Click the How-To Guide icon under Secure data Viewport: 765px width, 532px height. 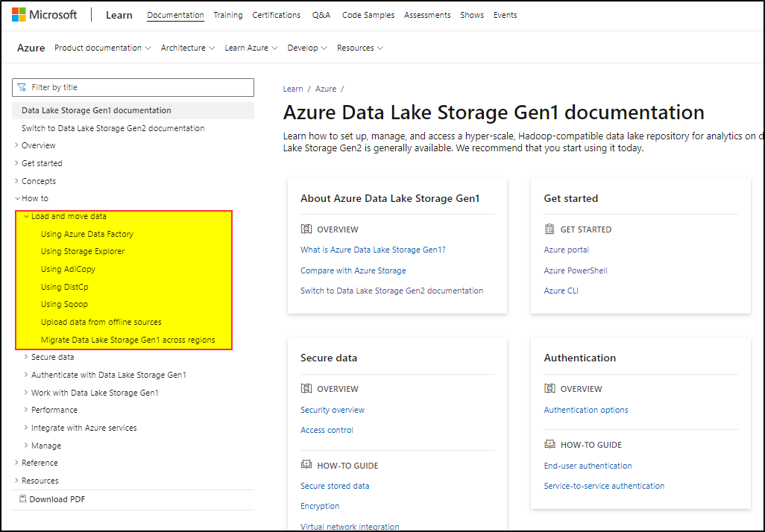pos(306,466)
